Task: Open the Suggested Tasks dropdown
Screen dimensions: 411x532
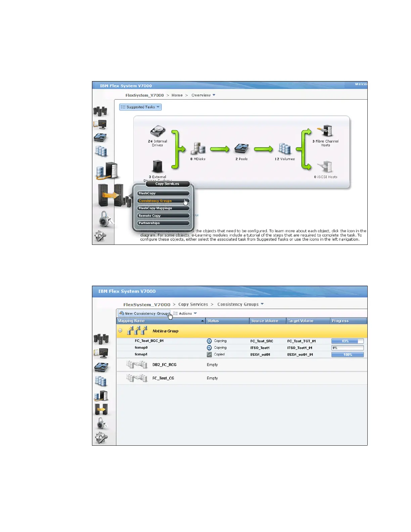Action: coord(140,107)
